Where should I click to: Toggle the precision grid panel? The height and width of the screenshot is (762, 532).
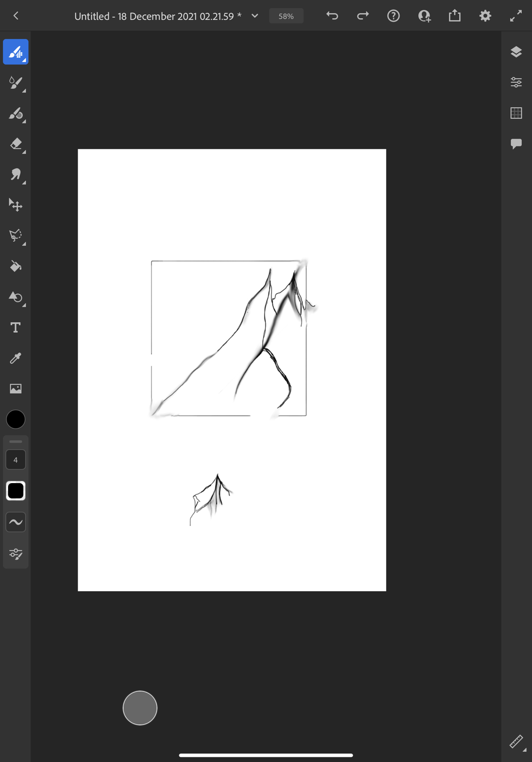[516, 113]
